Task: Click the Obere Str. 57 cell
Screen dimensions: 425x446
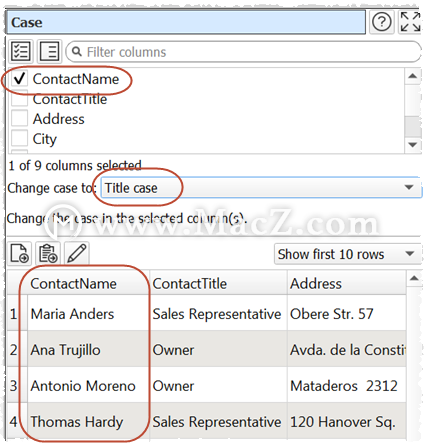Action: pyautogui.click(x=347, y=313)
